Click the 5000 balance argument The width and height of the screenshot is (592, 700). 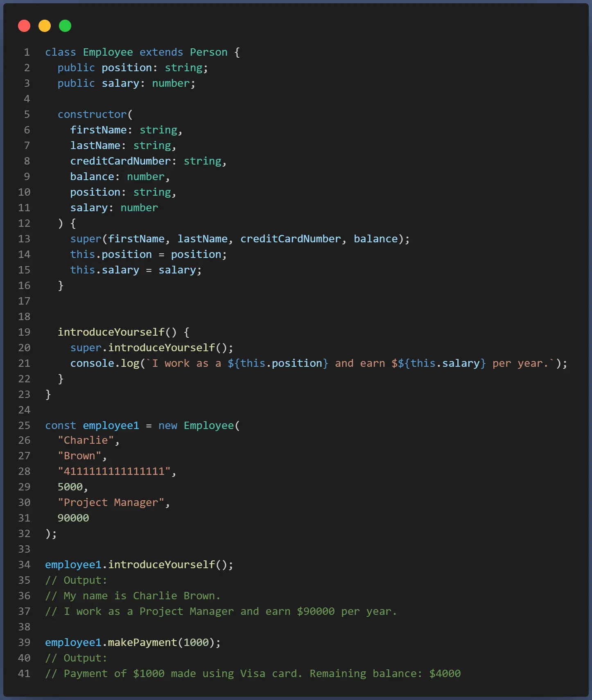coord(70,487)
